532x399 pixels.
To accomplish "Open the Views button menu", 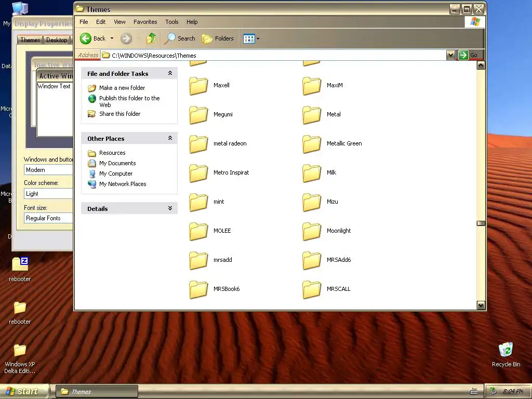I will point(251,38).
